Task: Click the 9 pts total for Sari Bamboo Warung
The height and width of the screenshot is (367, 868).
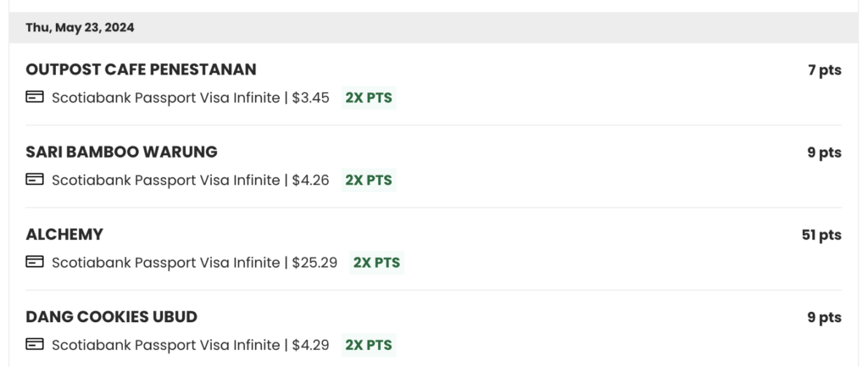Action: click(824, 153)
